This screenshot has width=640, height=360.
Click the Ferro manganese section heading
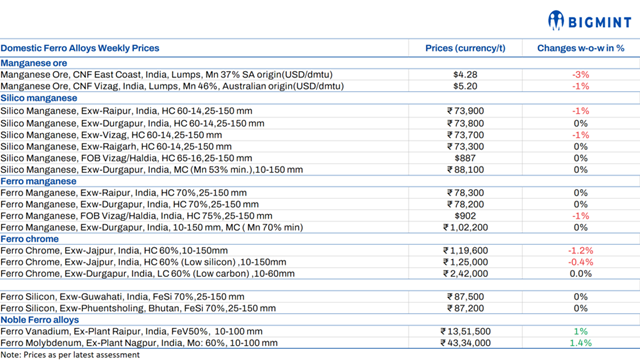(38, 181)
